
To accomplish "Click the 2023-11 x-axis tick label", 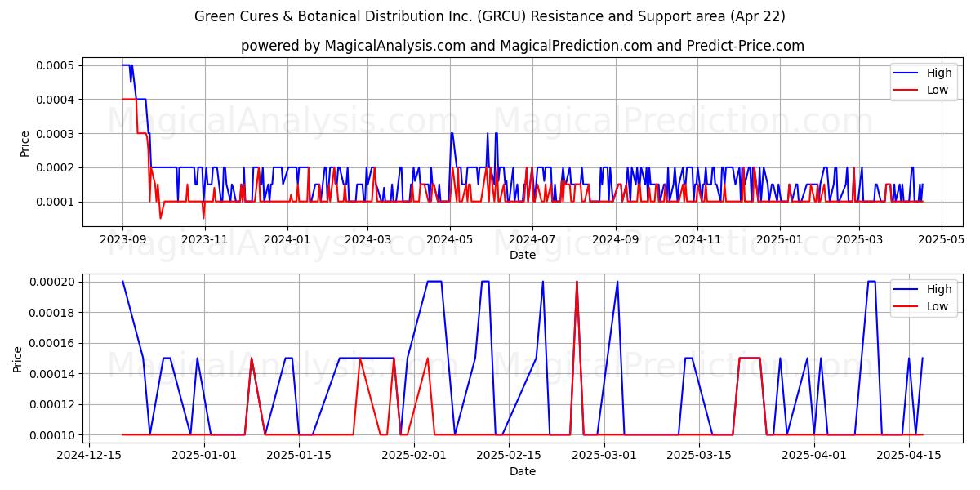I will pos(204,239).
